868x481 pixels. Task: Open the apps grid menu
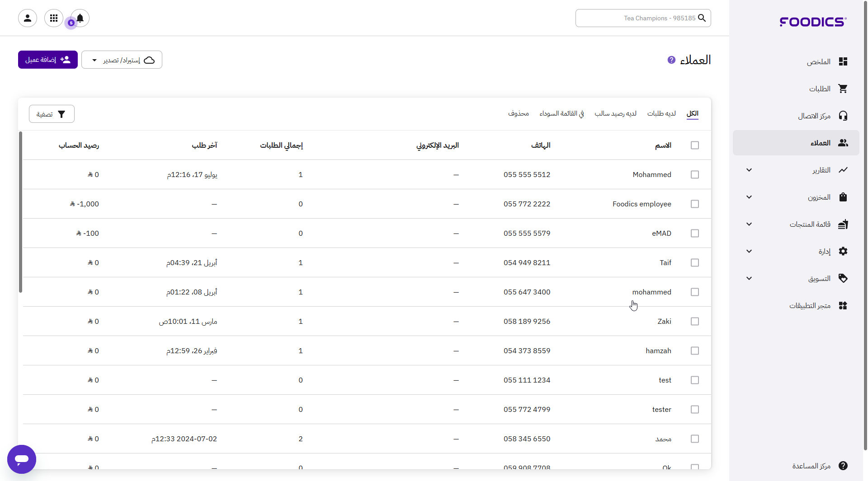point(54,18)
